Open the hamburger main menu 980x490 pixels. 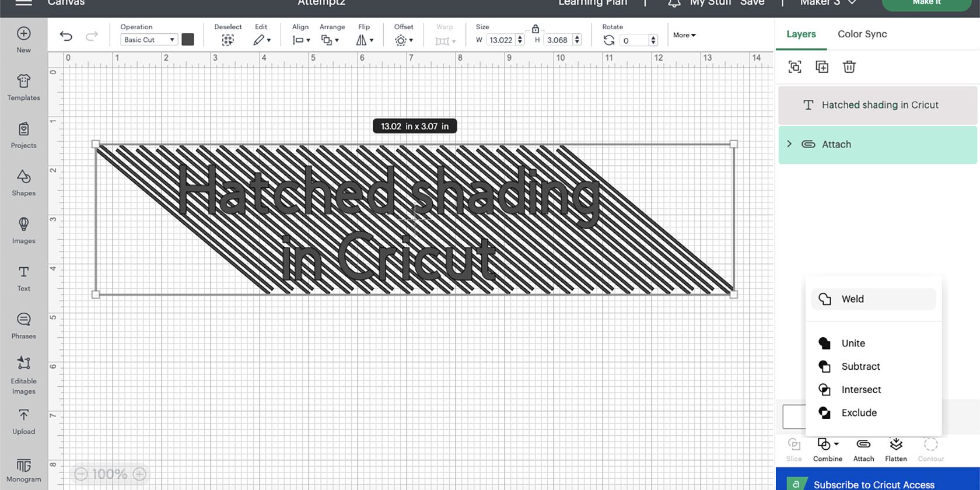[23, 3]
